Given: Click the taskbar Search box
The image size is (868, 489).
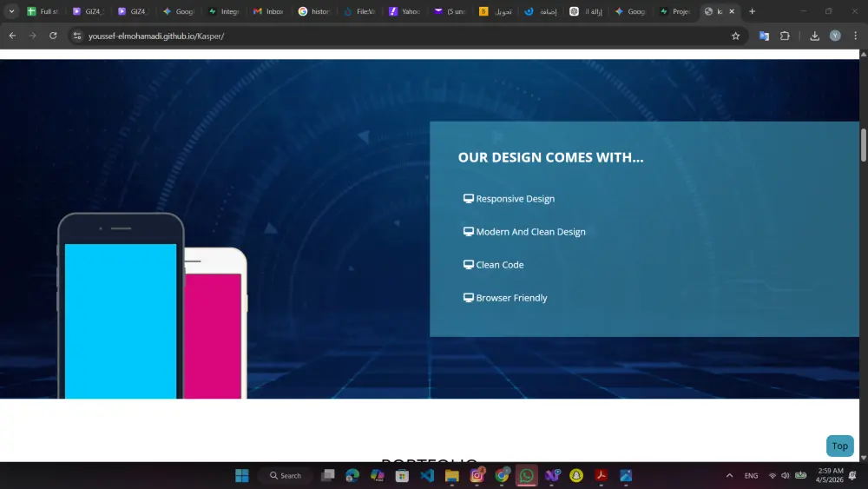Looking at the screenshot, I should [x=286, y=476].
